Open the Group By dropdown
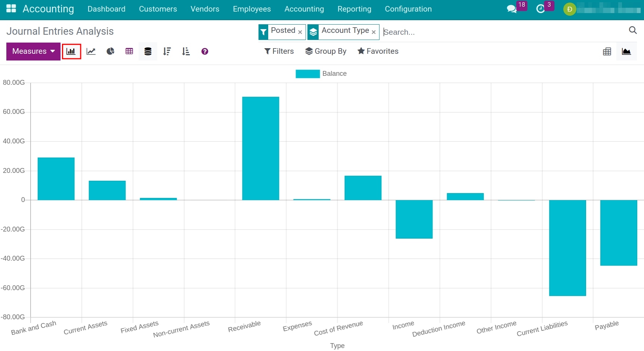The image size is (644, 351). click(326, 51)
